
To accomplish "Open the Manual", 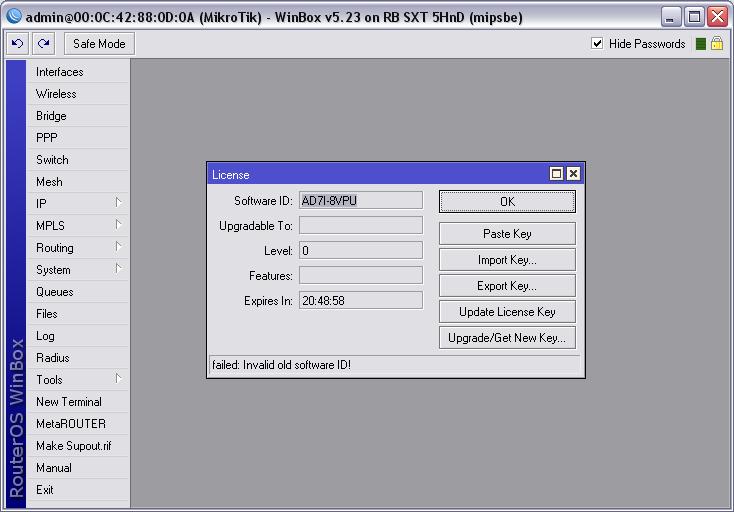I will [x=78, y=468].
